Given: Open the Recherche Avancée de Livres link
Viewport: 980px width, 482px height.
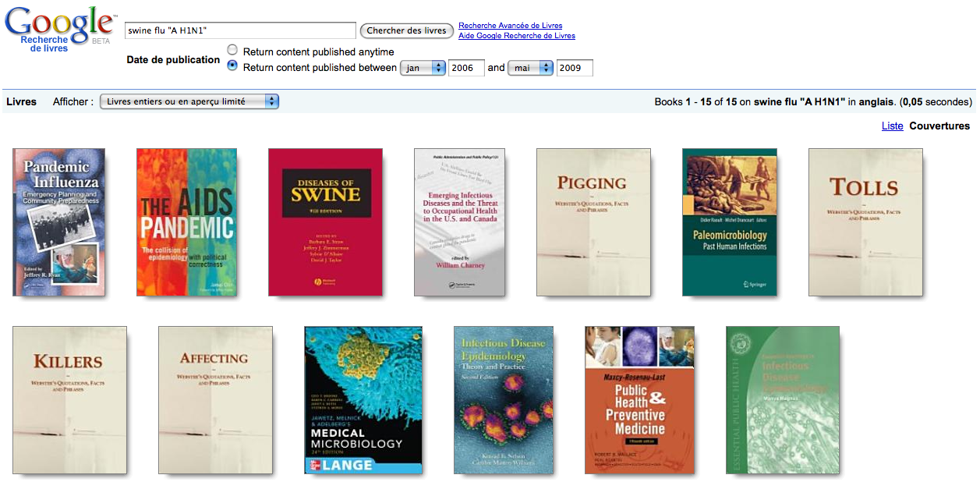Looking at the screenshot, I should click(510, 26).
